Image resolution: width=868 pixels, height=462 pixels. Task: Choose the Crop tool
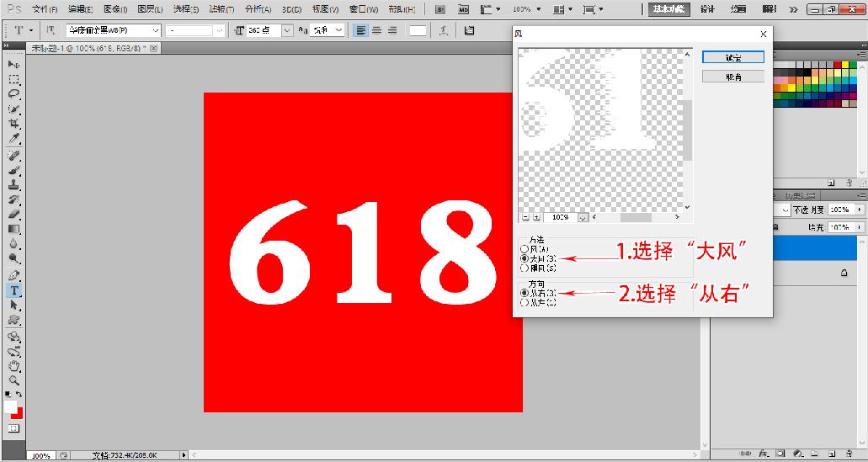point(14,124)
